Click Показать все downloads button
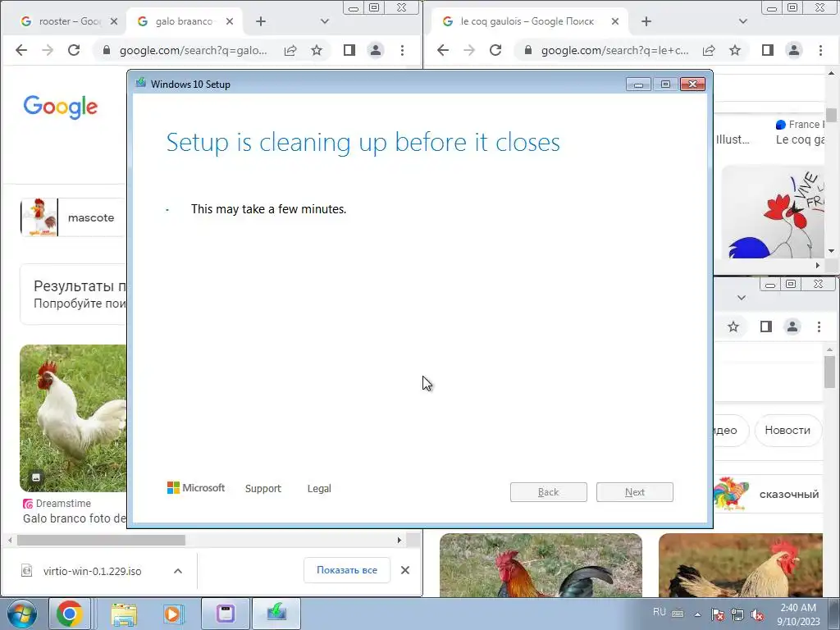Screen dimensions: 840x630 click(347, 570)
